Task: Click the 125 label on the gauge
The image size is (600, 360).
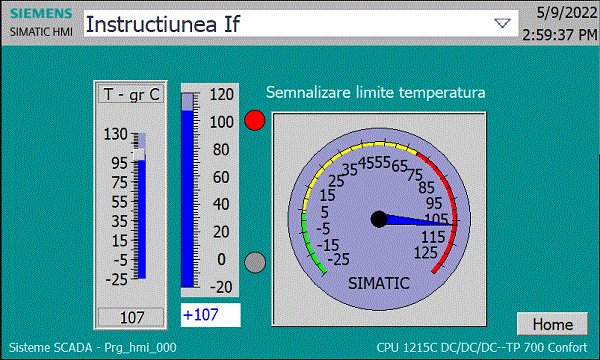Action: click(x=426, y=252)
